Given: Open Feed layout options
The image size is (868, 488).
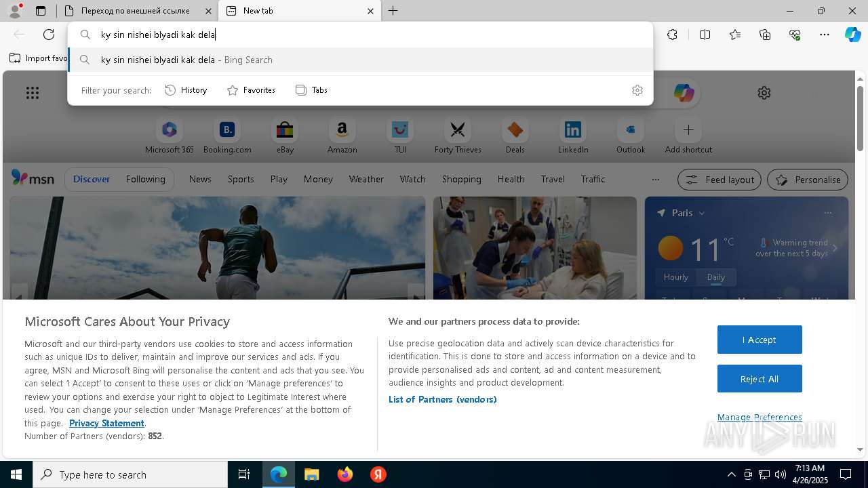Looking at the screenshot, I should [719, 180].
